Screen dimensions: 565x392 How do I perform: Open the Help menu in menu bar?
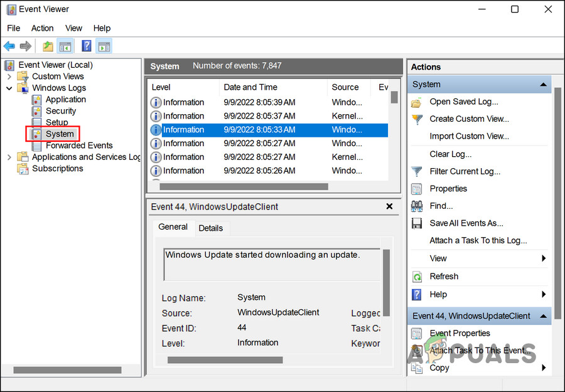pos(102,28)
